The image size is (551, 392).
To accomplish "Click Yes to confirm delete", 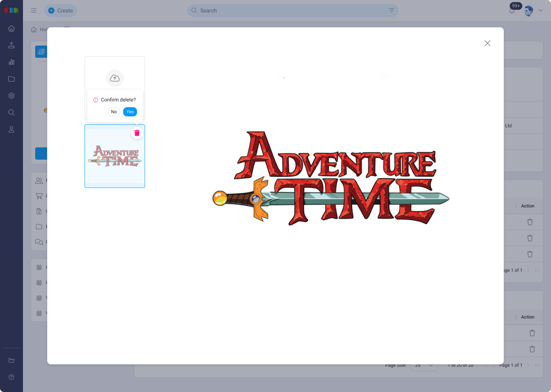I will point(130,112).
